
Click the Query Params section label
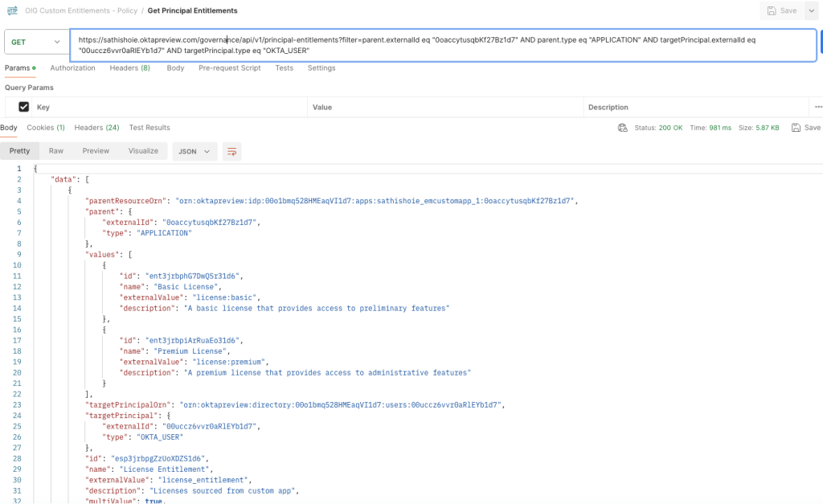pos(29,88)
